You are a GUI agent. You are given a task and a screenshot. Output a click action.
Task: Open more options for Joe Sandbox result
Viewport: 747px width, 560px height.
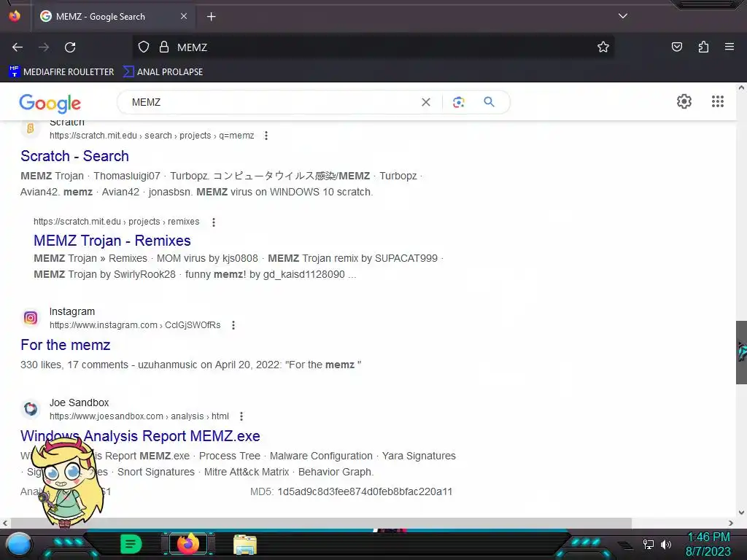[241, 416]
